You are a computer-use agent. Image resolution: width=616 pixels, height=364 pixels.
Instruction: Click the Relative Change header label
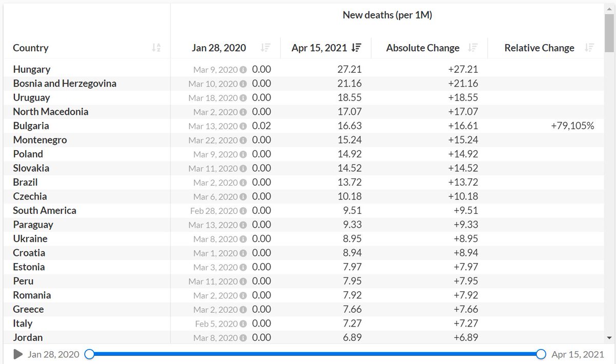[539, 48]
